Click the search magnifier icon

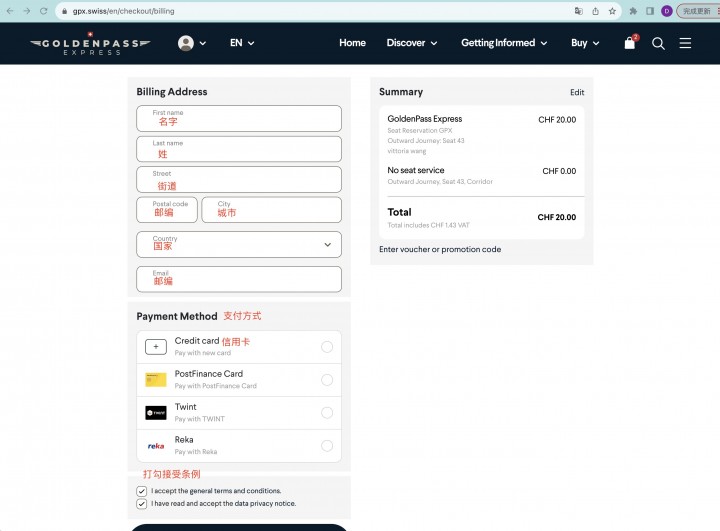658,43
